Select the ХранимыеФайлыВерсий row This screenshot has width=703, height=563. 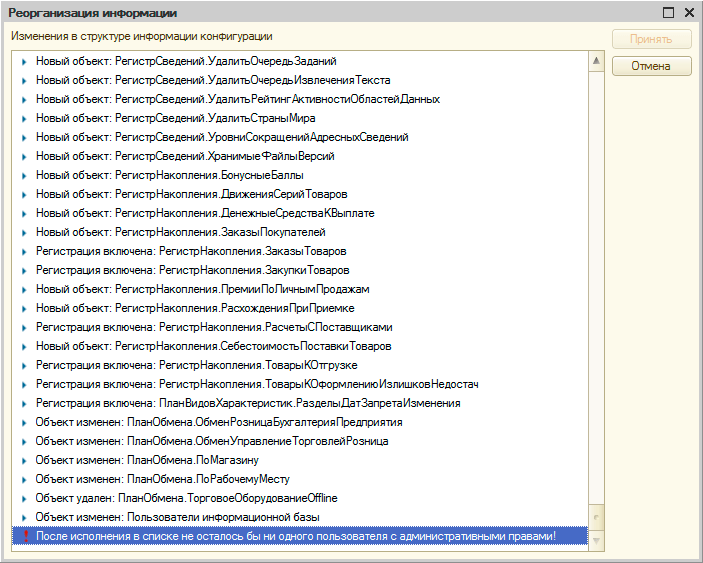tap(185, 157)
